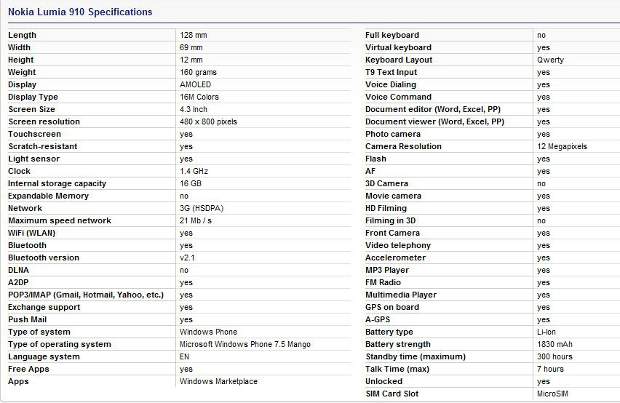Image resolution: width=620 pixels, height=403 pixels.
Task: Click the 'Light sensor' label
Action: (34, 159)
